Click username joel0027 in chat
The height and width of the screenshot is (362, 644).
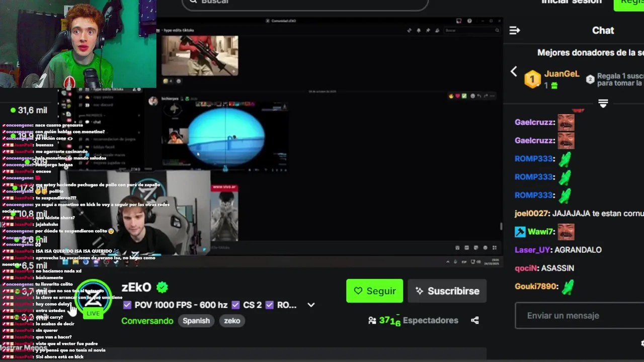tap(531, 213)
